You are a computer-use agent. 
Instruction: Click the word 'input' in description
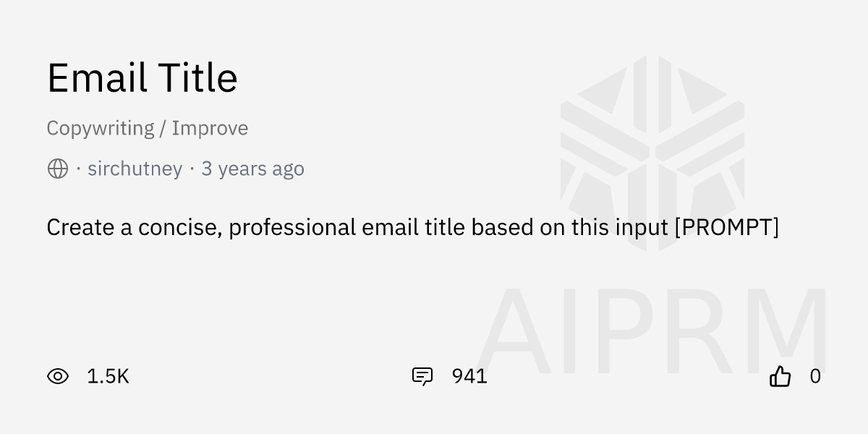[642, 227]
